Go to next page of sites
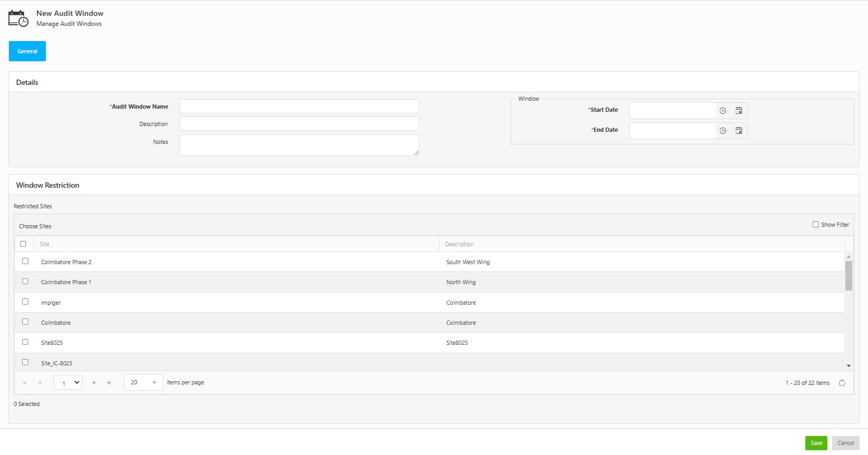Viewport: 868px width, 455px height. tap(94, 383)
